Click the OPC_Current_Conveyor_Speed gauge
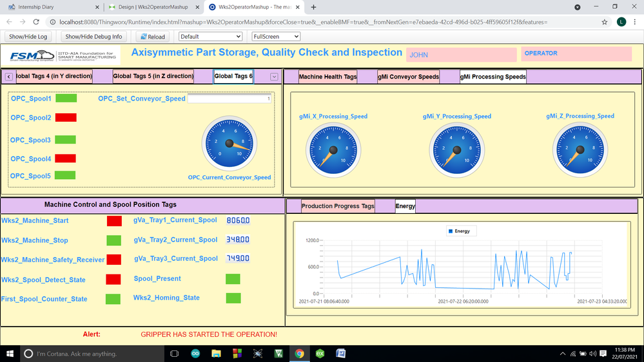 pyautogui.click(x=229, y=144)
